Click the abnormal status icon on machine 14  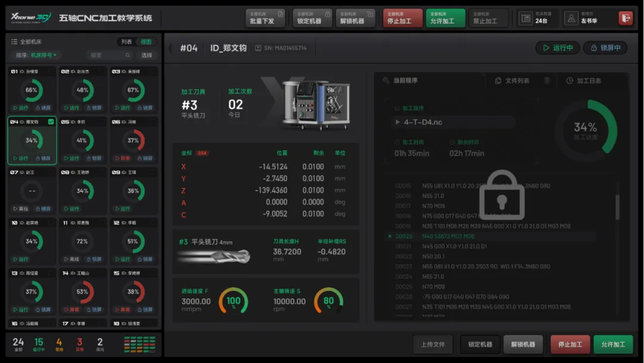(67, 309)
